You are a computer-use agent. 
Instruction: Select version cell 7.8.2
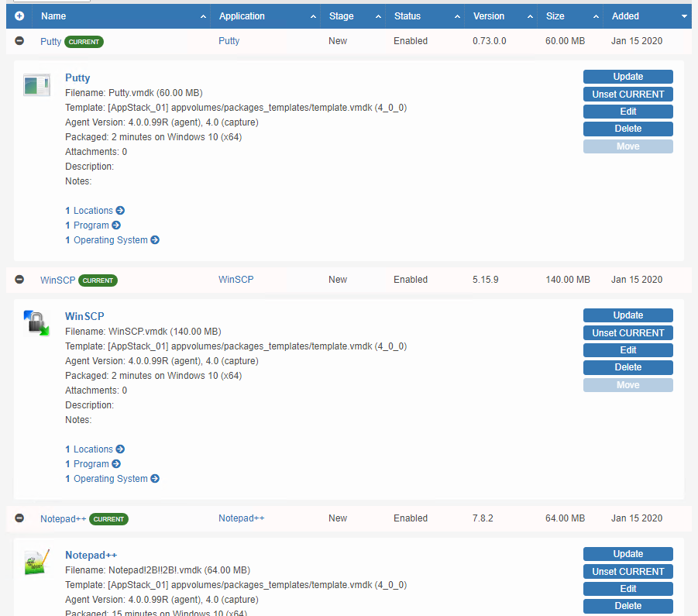[x=483, y=518]
